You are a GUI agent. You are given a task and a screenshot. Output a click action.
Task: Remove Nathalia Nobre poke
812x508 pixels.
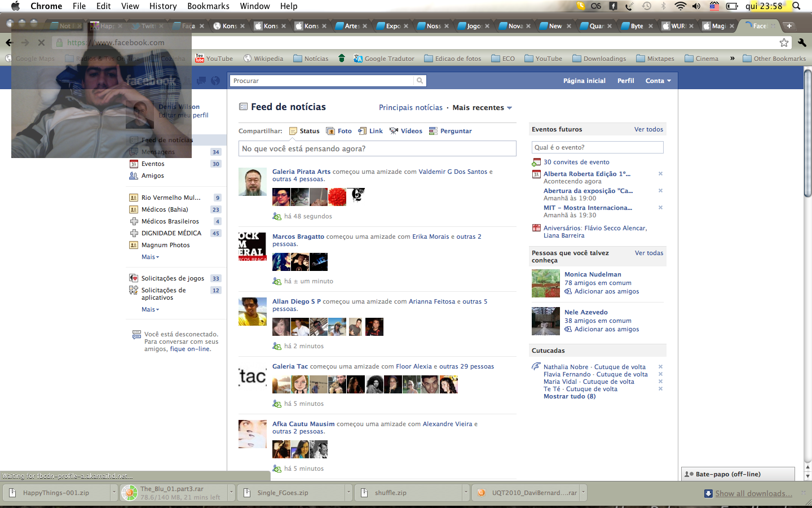pyautogui.click(x=660, y=367)
